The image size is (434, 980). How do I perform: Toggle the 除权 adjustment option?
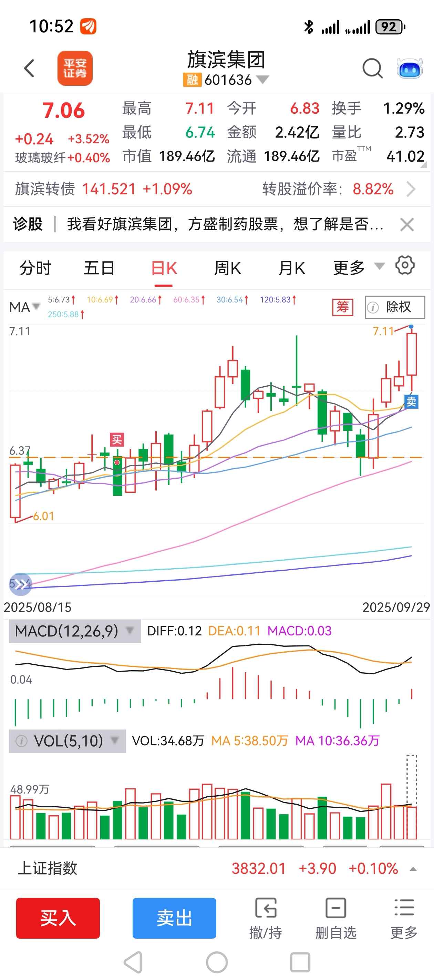coord(395,307)
